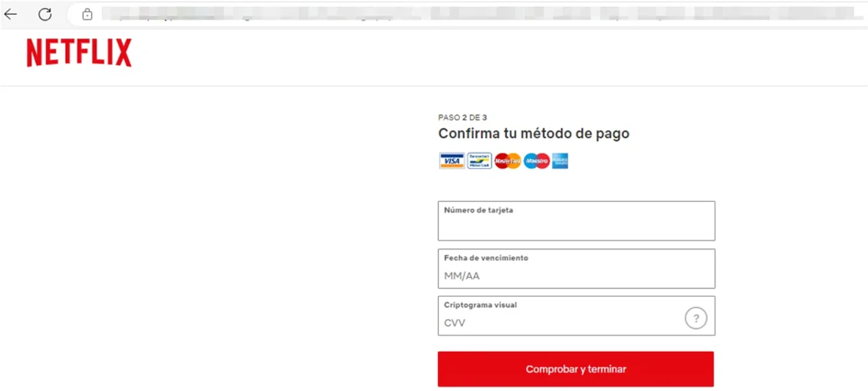868x391 pixels.
Task: Click the Fecha de vencimiento label
Action: pyautogui.click(x=486, y=258)
